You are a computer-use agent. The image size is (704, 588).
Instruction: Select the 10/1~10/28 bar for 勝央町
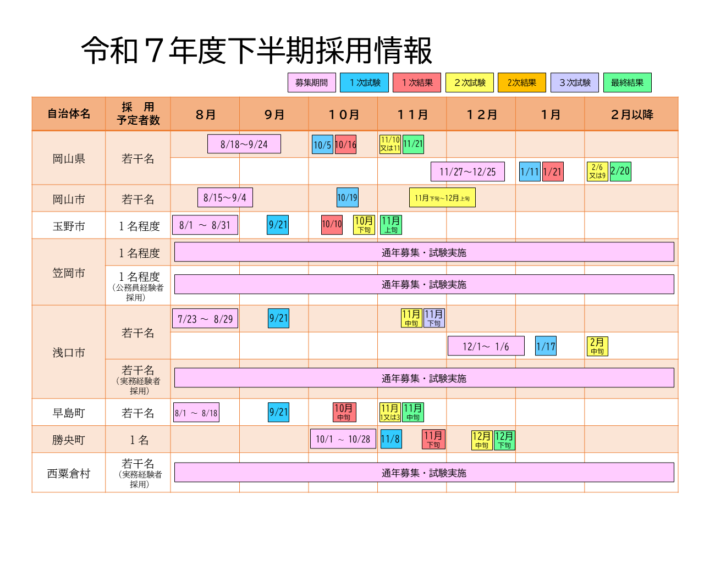pyautogui.click(x=343, y=439)
